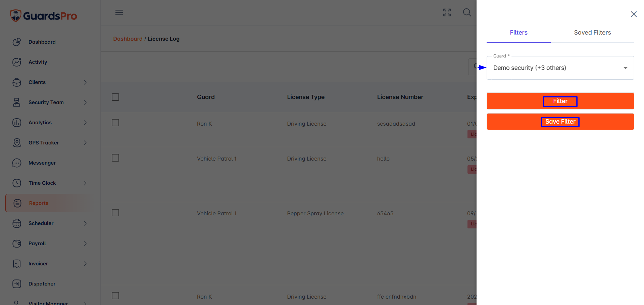644x305 pixels.
Task: Click the Invoicer receipt icon
Action: pos(17,264)
